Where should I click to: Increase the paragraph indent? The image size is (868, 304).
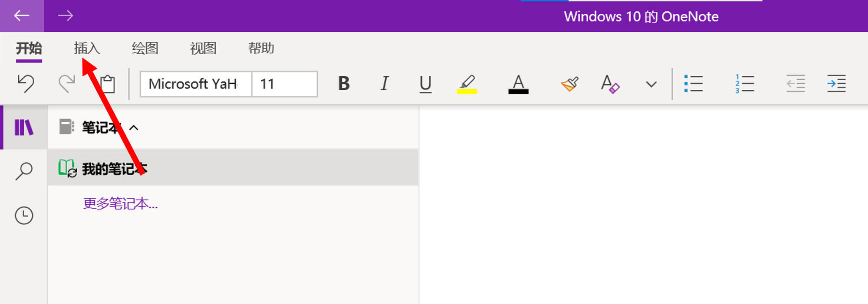tap(836, 83)
